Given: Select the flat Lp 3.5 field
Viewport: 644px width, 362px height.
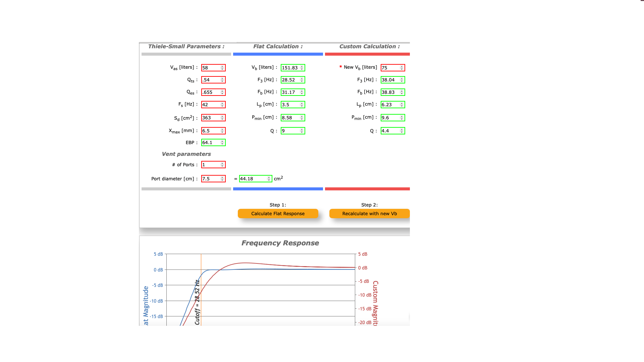Looking at the screenshot, I should click(293, 105).
